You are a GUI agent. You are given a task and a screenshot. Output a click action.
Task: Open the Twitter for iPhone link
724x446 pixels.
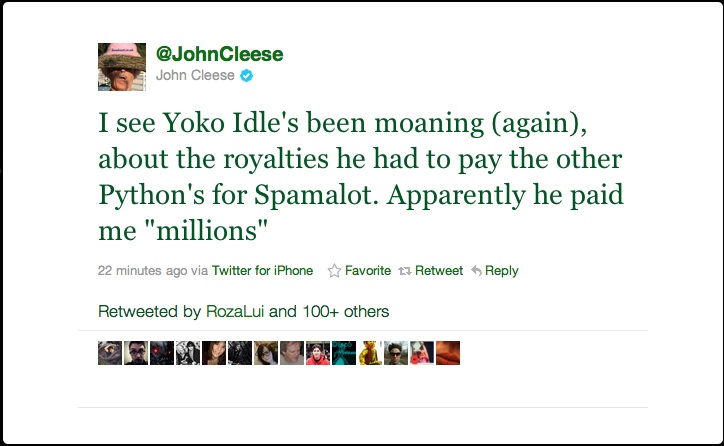coord(262,271)
